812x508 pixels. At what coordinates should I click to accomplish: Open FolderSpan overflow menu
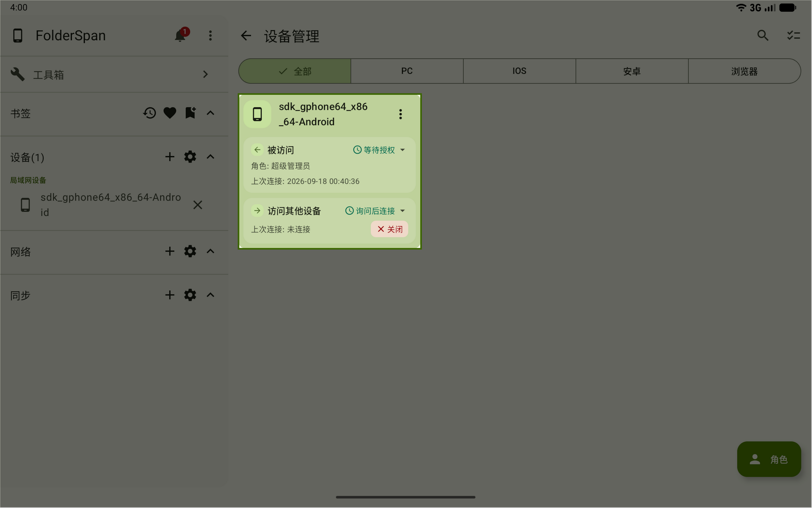pos(210,36)
